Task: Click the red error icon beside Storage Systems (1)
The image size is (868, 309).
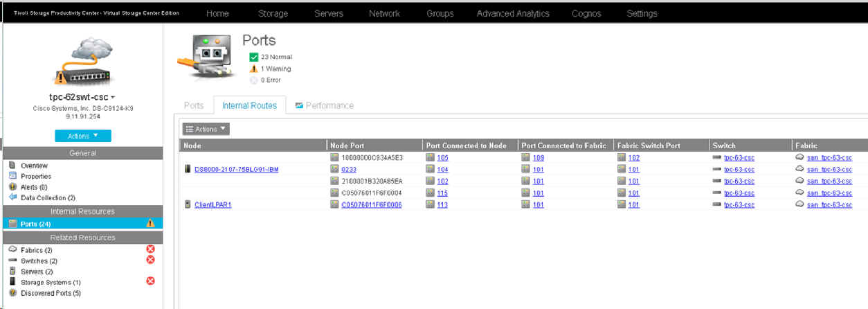Action: [x=150, y=281]
